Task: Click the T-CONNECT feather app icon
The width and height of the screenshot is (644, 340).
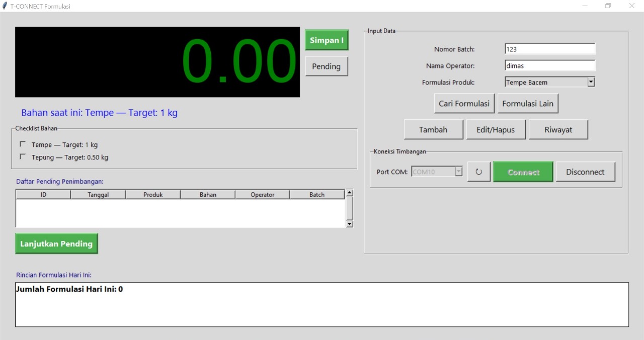Action: [5, 6]
